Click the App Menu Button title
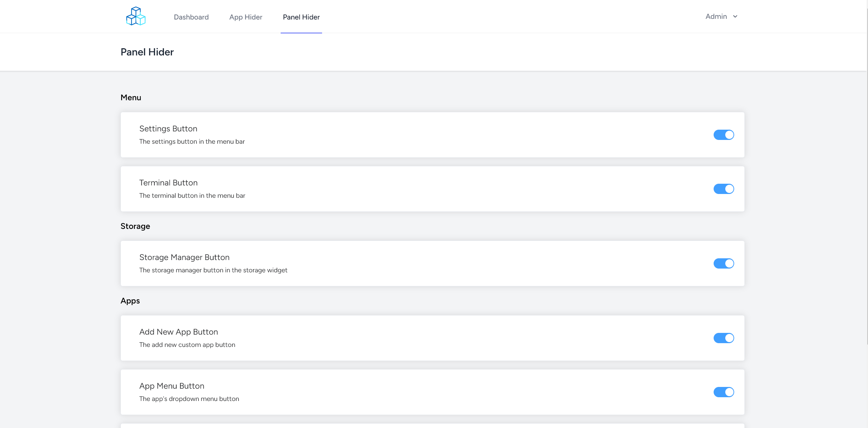The width and height of the screenshot is (868, 428). (171, 386)
